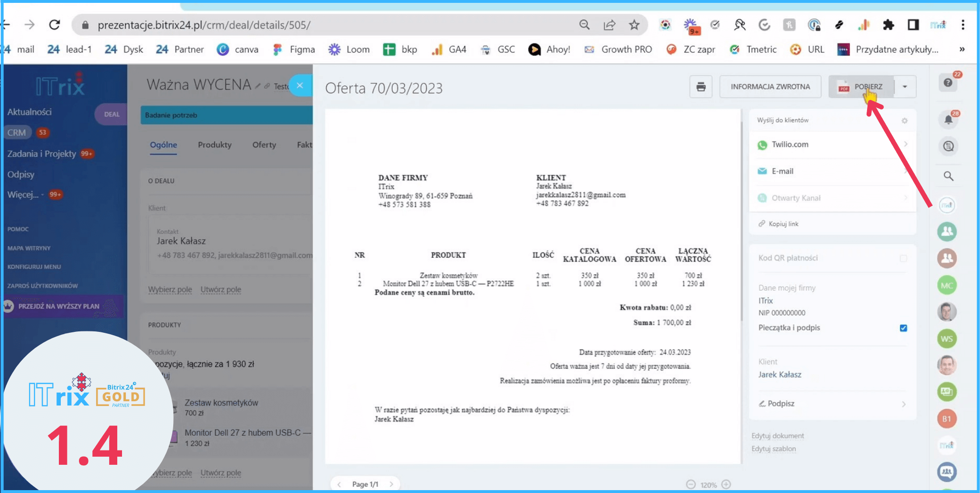This screenshot has height=493, width=980.
Task: Reload the page in browser
Action: click(55, 25)
